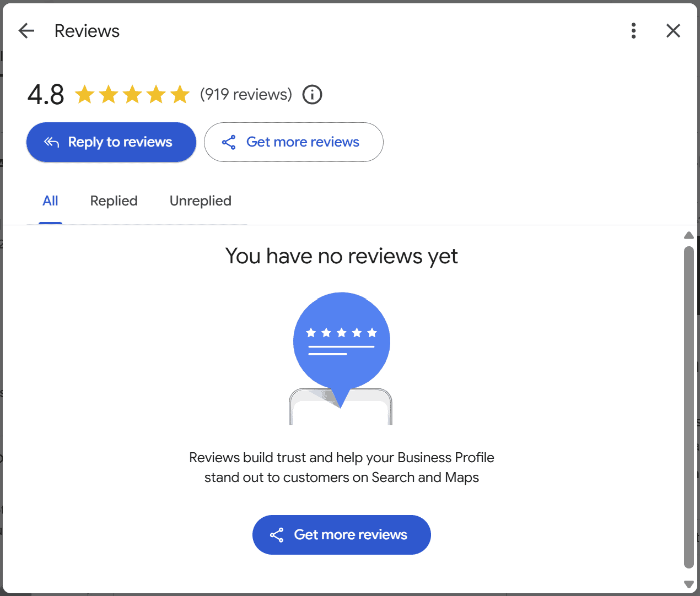Click the outlined Get more reviews button
The width and height of the screenshot is (700, 596).
(293, 142)
